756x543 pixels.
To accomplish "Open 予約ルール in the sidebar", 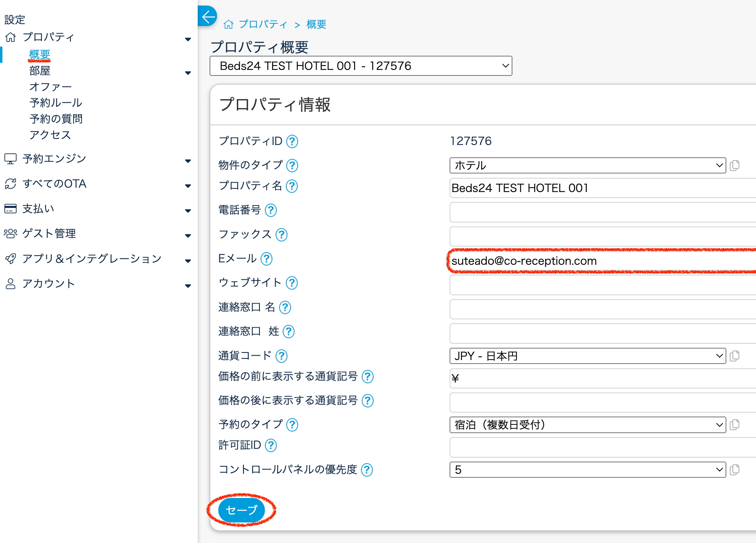I will pyautogui.click(x=56, y=103).
